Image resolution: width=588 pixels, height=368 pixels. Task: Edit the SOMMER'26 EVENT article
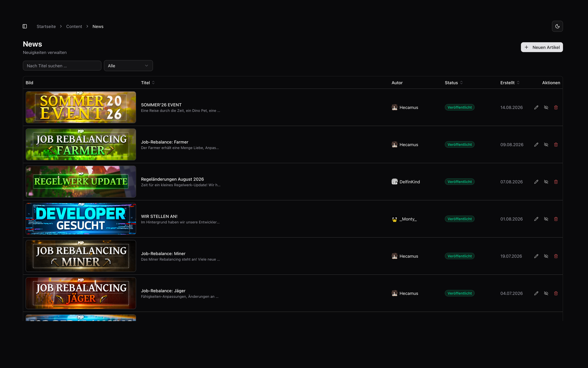(536, 108)
